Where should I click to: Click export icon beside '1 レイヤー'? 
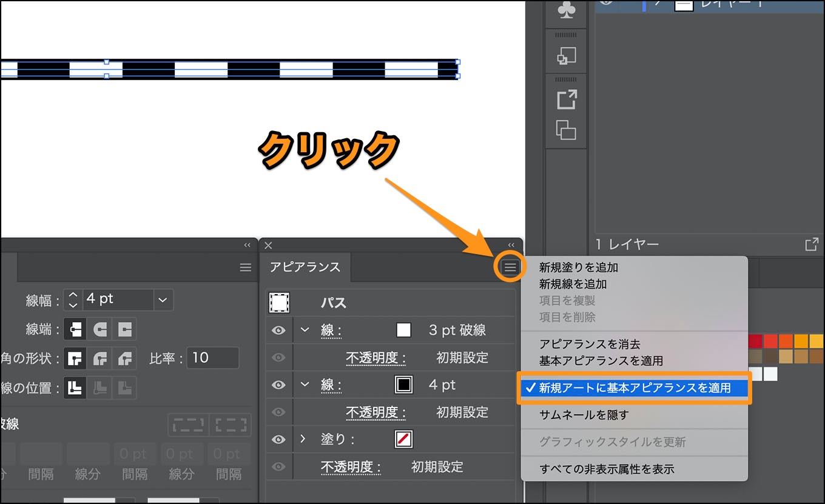coord(812,244)
